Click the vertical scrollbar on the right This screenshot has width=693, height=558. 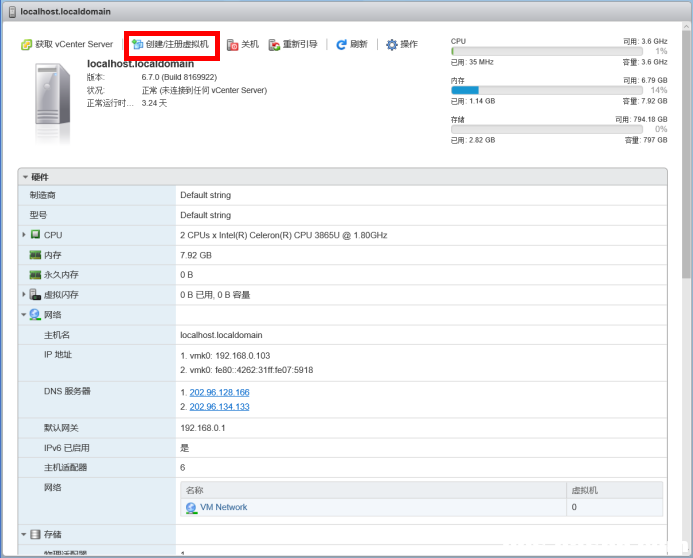pyautogui.click(x=686, y=150)
